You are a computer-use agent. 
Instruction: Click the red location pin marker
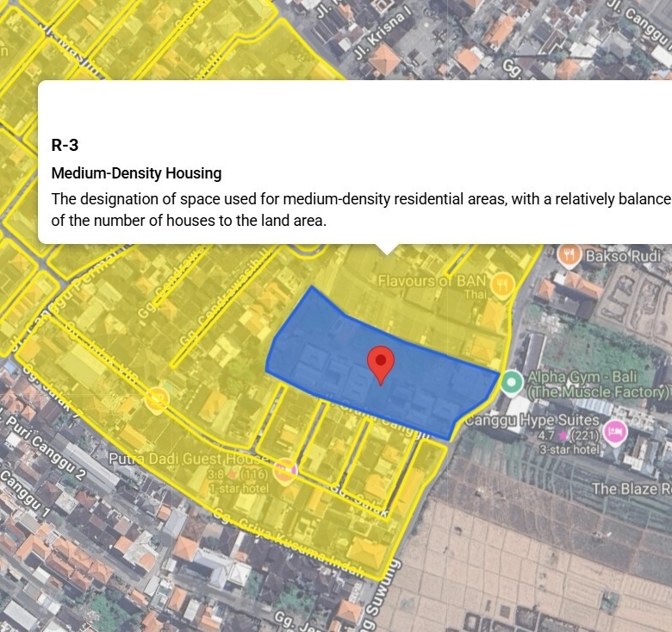point(380,364)
